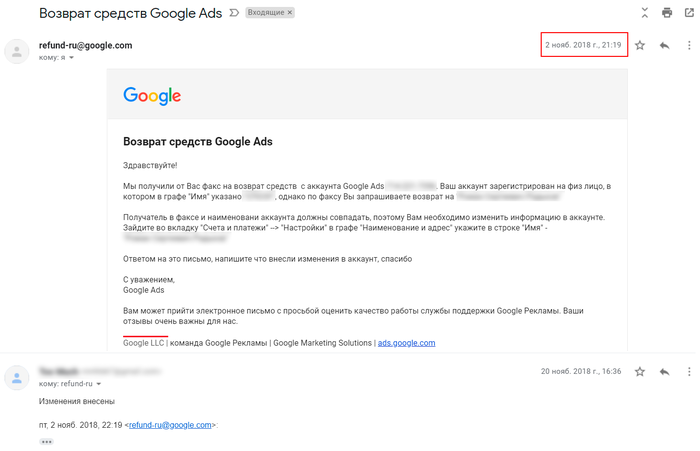Screen dimensions: 700x451
Task: Open the quoted refund-ru@google.com address link
Action: [170, 425]
